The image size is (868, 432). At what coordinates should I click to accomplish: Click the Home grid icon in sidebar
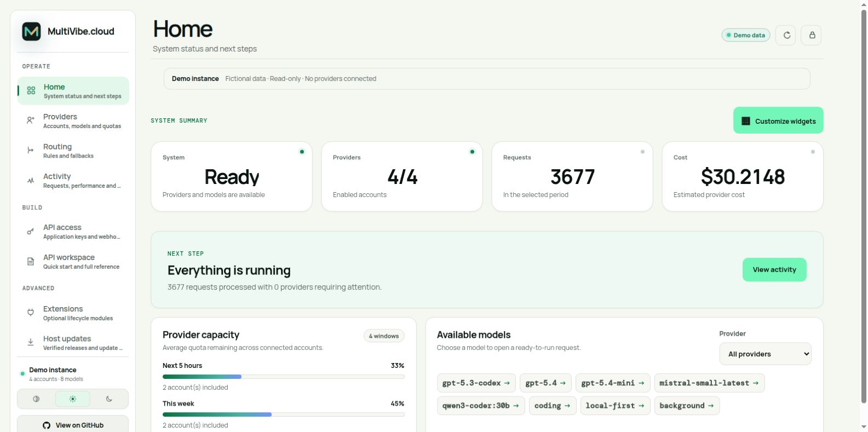31,90
